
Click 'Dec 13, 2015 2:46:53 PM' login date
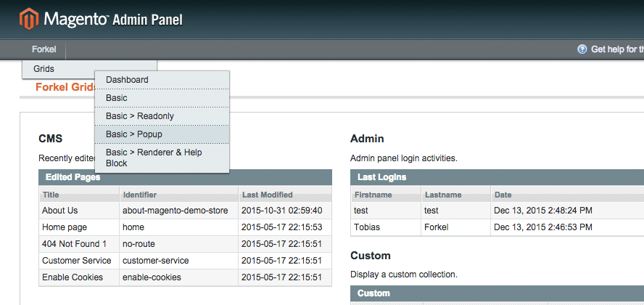click(543, 227)
